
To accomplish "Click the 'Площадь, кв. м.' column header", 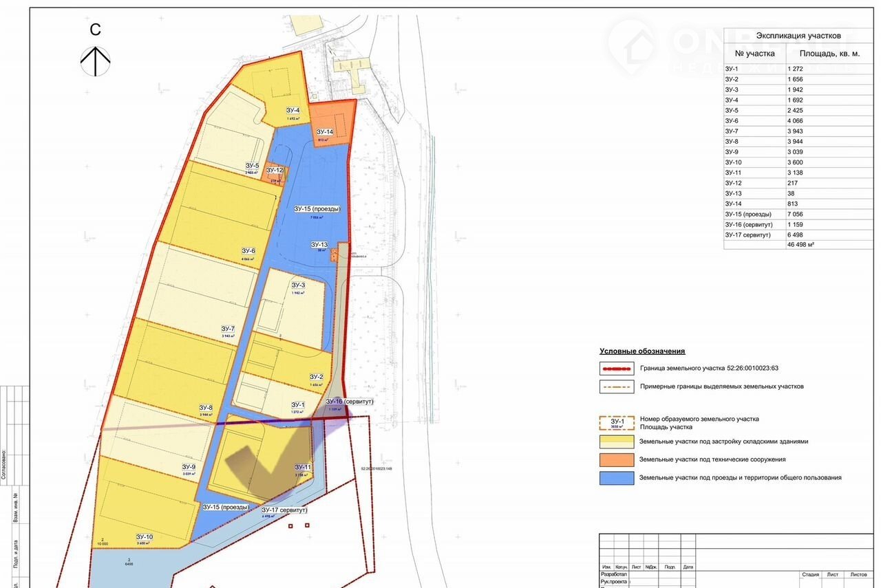I will click(x=829, y=53).
